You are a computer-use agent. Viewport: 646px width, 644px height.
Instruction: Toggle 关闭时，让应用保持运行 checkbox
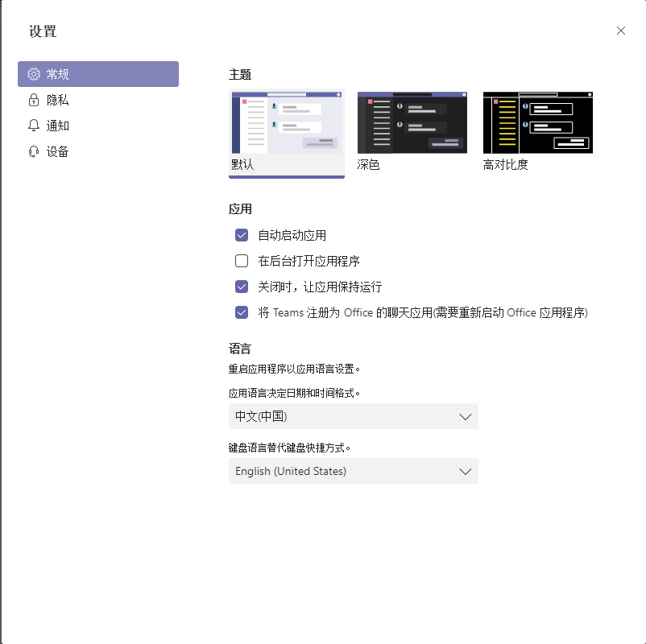tap(242, 287)
